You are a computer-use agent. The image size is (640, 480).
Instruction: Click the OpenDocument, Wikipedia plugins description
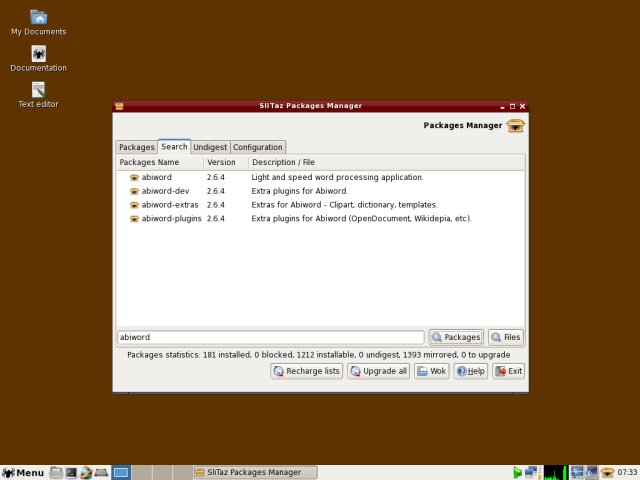tap(361, 219)
